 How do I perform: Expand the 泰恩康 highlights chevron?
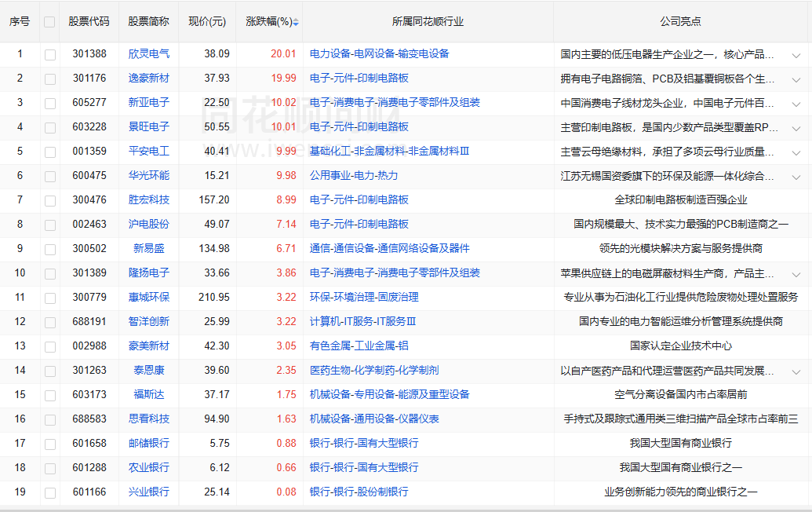[796, 372]
